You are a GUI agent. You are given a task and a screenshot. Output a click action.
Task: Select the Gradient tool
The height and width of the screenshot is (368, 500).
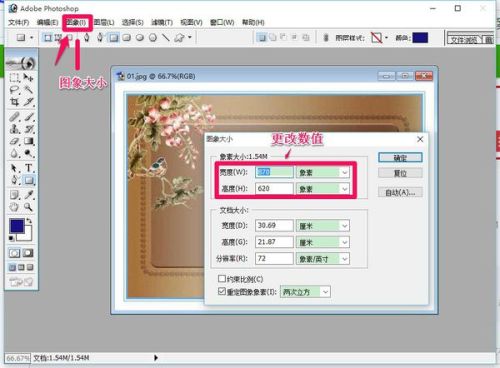[29, 141]
